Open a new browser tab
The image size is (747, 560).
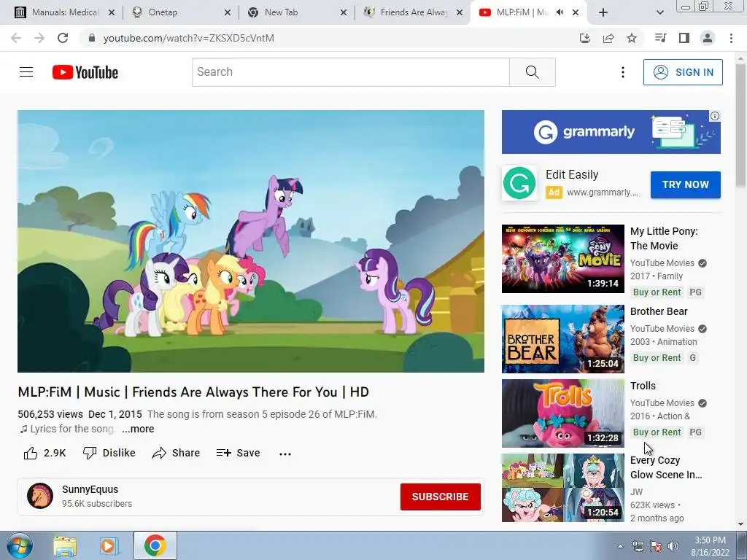[603, 12]
